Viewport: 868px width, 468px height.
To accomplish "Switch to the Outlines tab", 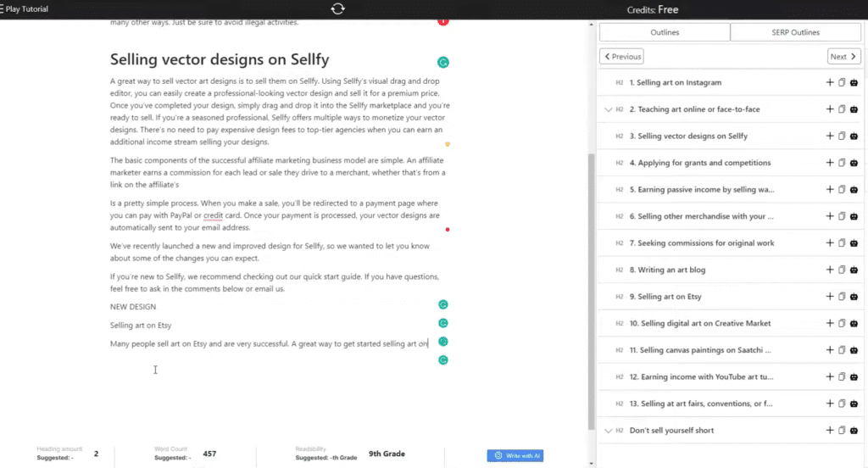I will [x=665, y=32].
